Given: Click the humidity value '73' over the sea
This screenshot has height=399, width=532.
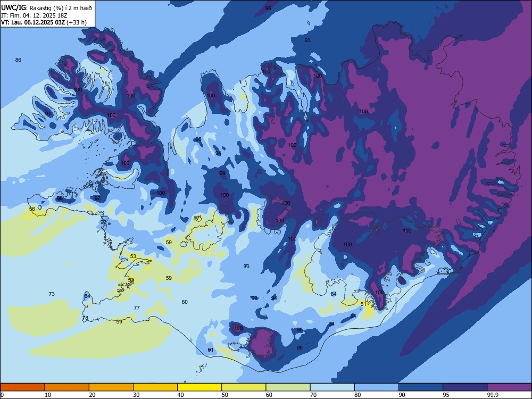Looking at the screenshot, I should tap(52, 294).
